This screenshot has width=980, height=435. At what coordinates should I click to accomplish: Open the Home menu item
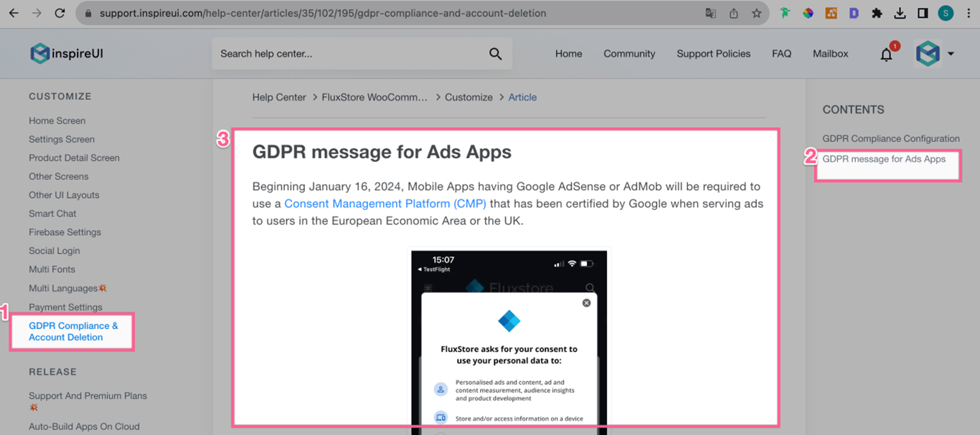click(x=568, y=54)
